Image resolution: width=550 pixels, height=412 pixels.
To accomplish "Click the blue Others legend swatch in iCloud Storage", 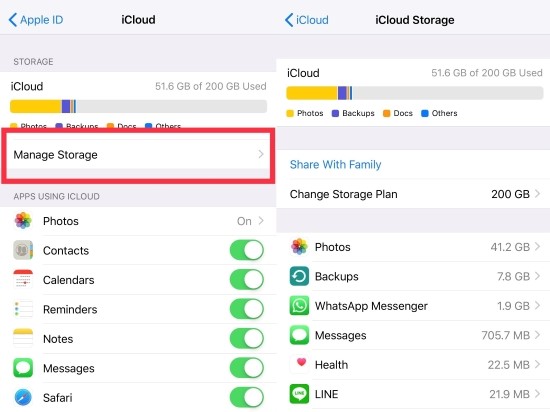I will [425, 113].
